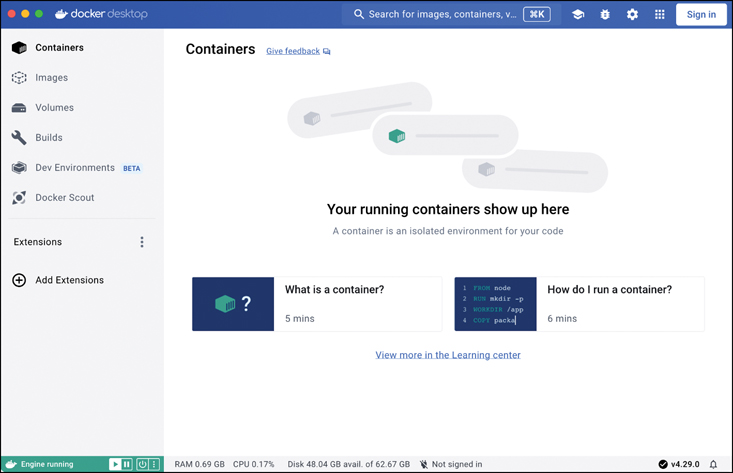Open Extensions three-dot options menu

coord(142,242)
